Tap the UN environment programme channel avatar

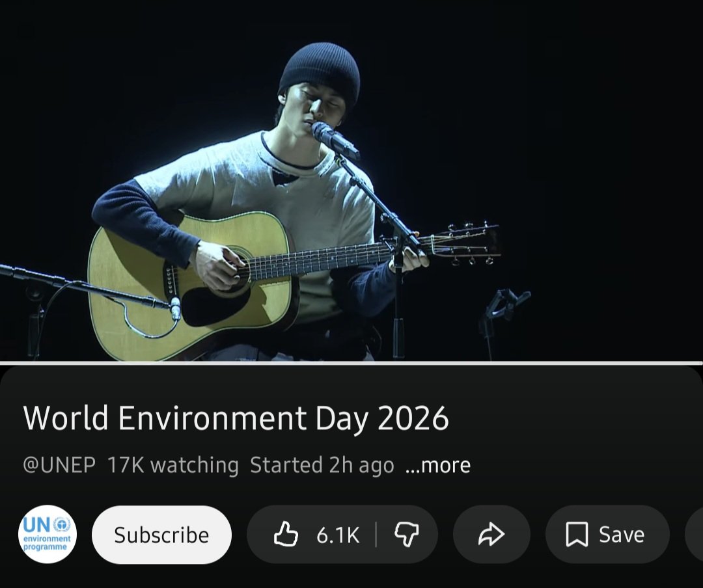tap(48, 534)
